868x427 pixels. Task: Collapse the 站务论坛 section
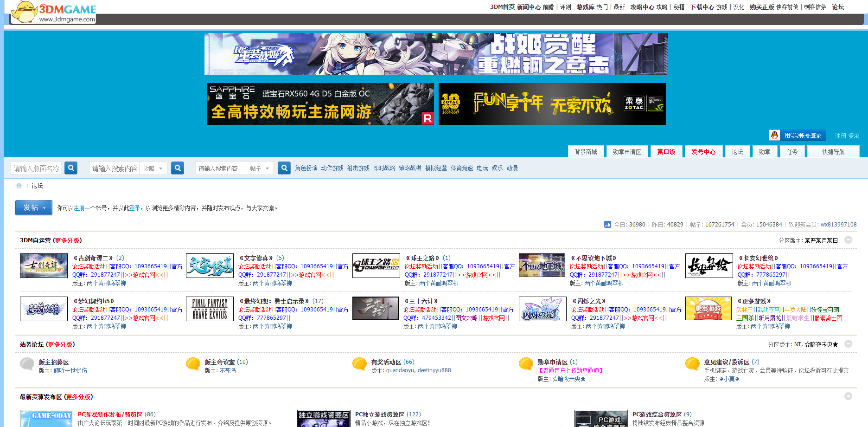pyautogui.click(x=848, y=344)
